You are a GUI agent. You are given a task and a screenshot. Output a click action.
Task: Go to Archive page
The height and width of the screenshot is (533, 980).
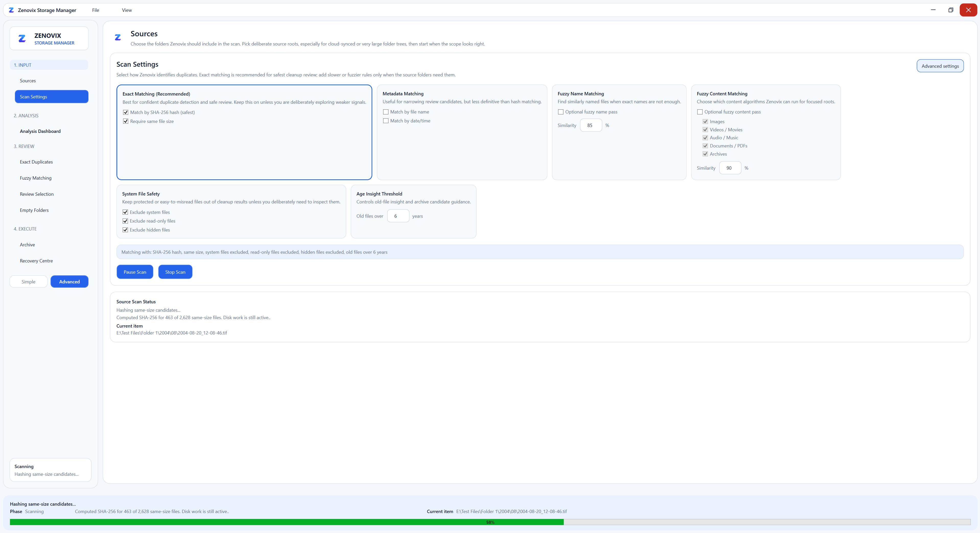pyautogui.click(x=51, y=245)
